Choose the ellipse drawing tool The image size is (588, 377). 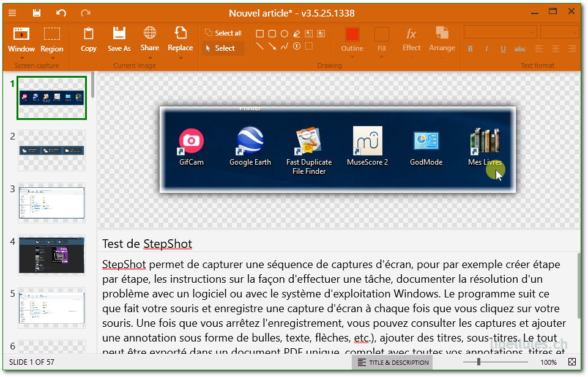[x=285, y=34]
